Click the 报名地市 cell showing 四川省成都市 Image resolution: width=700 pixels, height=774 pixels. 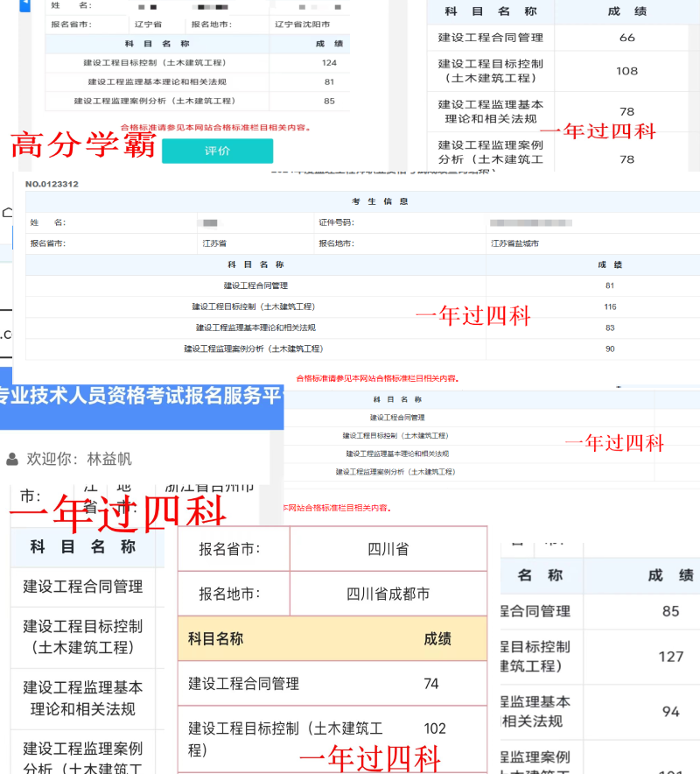tap(388, 595)
